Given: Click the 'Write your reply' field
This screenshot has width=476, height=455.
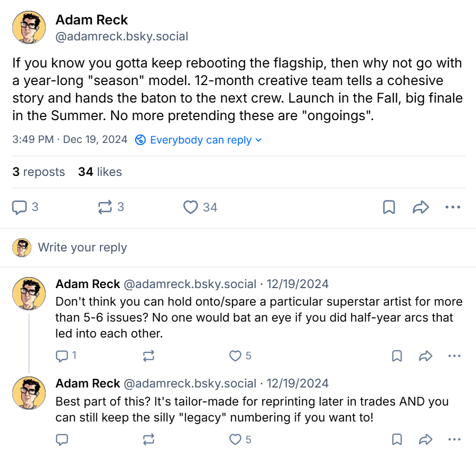Looking at the screenshot, I should 82,248.
